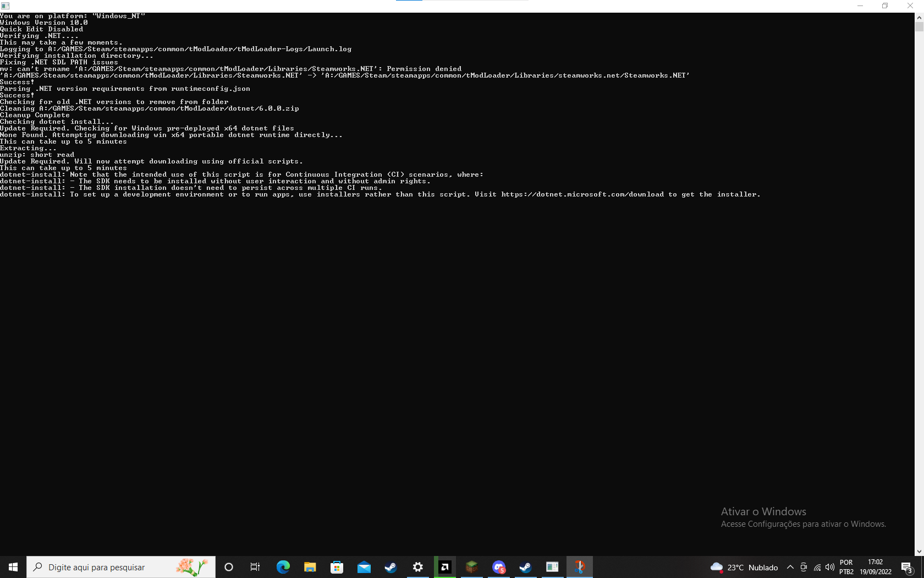The image size is (924, 578).
Task: Switch to second Steam taskbar window
Action: pyautogui.click(x=525, y=567)
